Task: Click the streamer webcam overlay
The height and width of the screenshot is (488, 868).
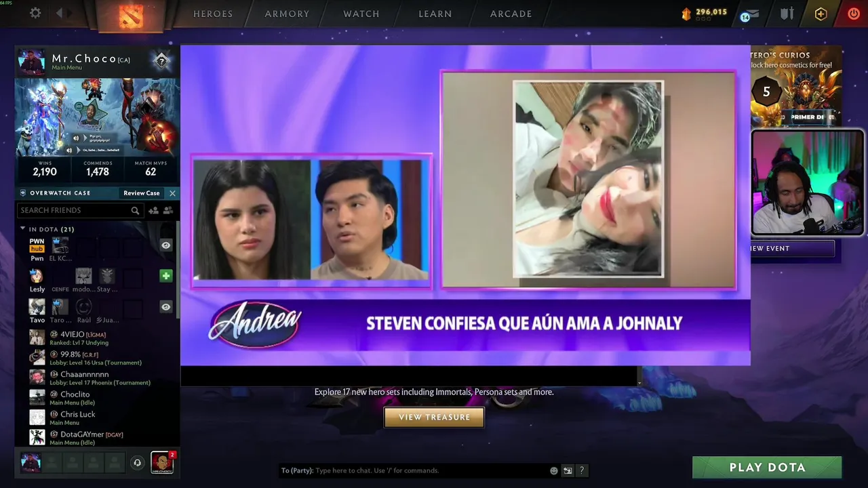Action: tap(808, 183)
